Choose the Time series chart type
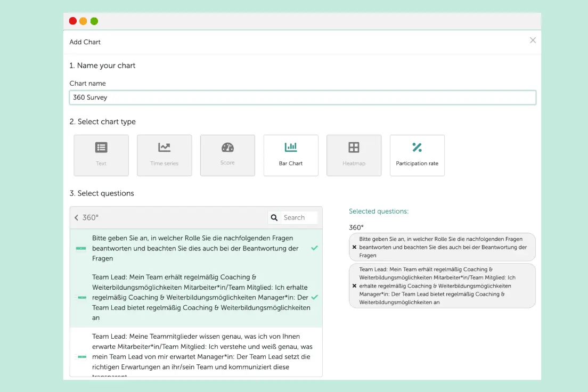 164,156
